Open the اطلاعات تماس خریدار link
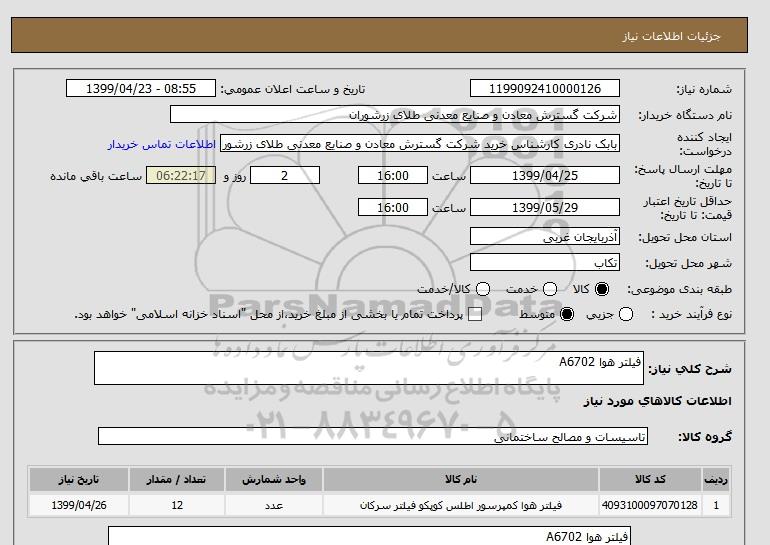The width and height of the screenshot is (770, 545). [x=162, y=145]
